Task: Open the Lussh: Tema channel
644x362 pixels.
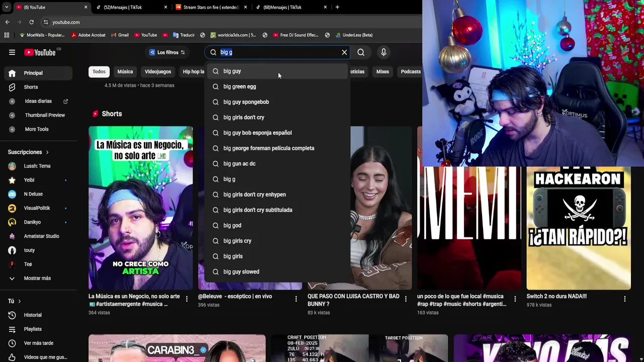Action: tap(38, 166)
